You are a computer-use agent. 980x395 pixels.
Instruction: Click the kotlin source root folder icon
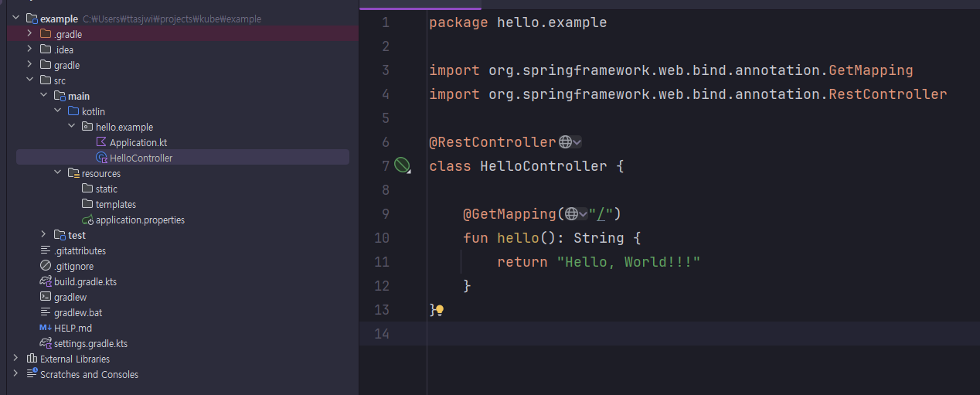click(x=73, y=111)
